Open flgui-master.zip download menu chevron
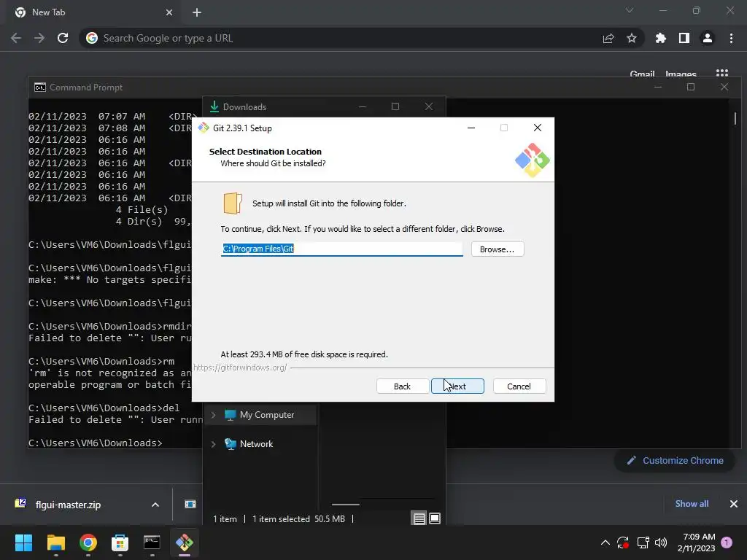 point(155,505)
